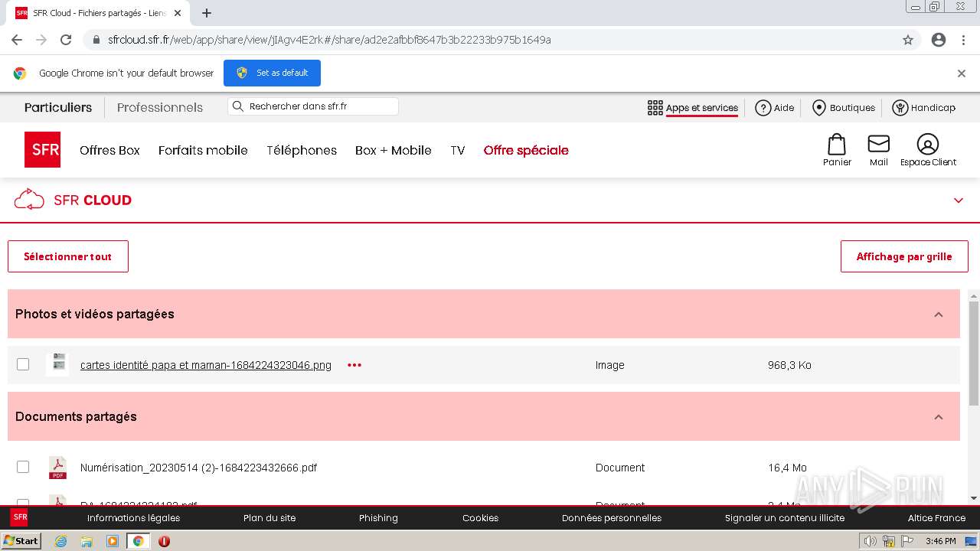Open cartes identité papa et maman png link
This screenshot has height=551, width=980.
pyautogui.click(x=206, y=365)
